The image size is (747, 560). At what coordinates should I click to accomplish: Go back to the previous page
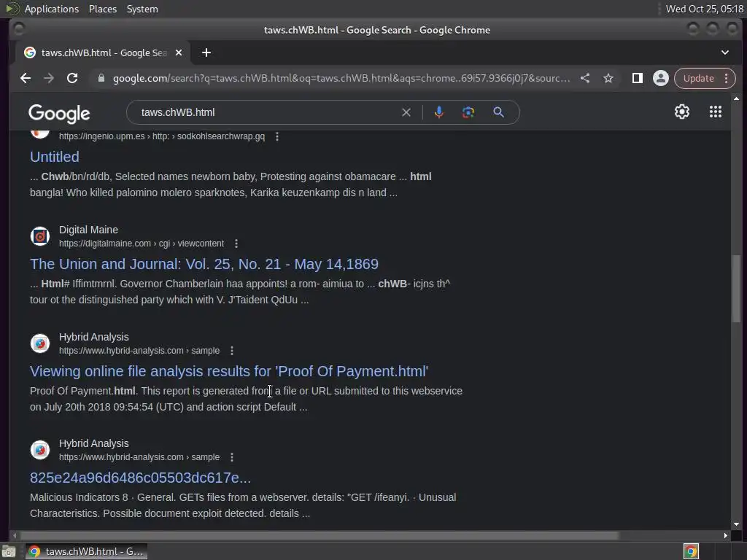coord(26,78)
